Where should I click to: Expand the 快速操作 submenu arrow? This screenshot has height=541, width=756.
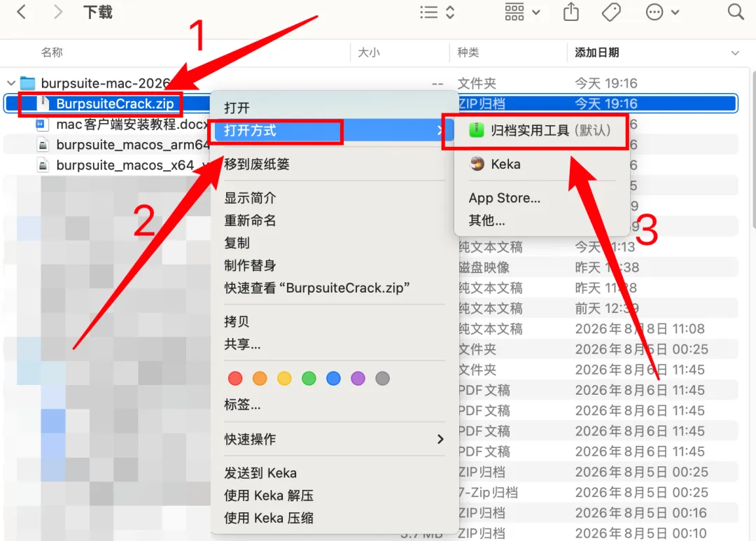pyautogui.click(x=440, y=439)
